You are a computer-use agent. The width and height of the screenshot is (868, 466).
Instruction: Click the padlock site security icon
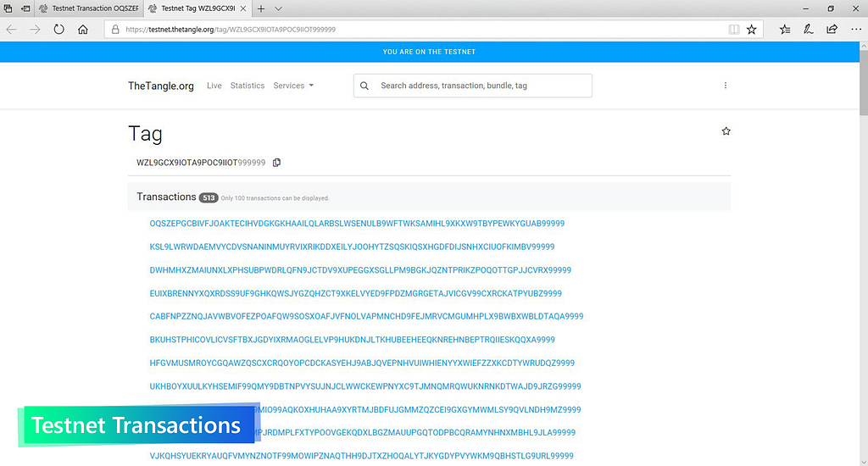(x=115, y=30)
